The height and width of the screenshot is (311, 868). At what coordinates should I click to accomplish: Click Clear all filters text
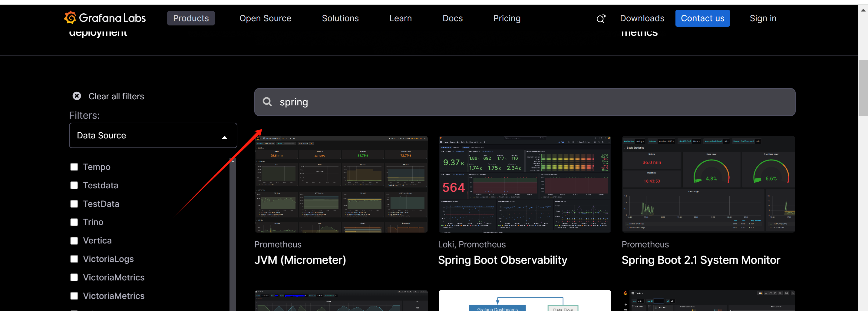[x=116, y=96]
